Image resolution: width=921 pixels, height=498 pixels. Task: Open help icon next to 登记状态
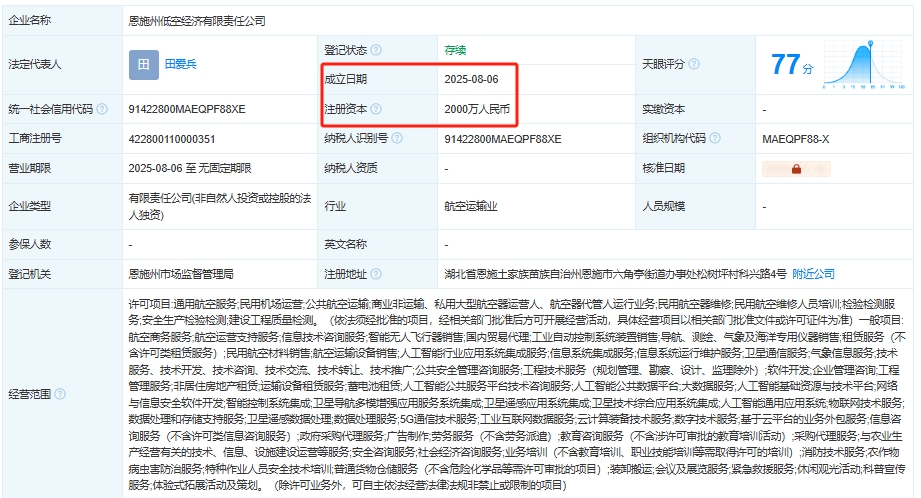click(x=376, y=50)
